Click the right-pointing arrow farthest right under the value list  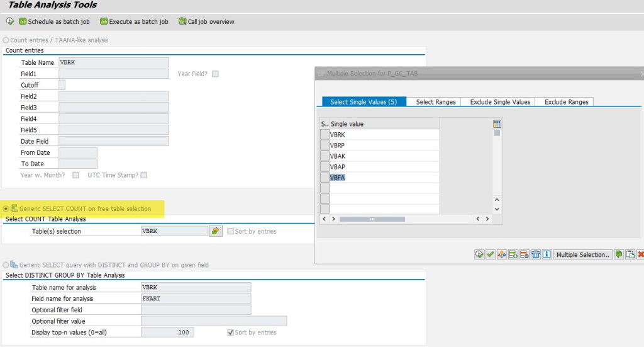pyautogui.click(x=487, y=219)
